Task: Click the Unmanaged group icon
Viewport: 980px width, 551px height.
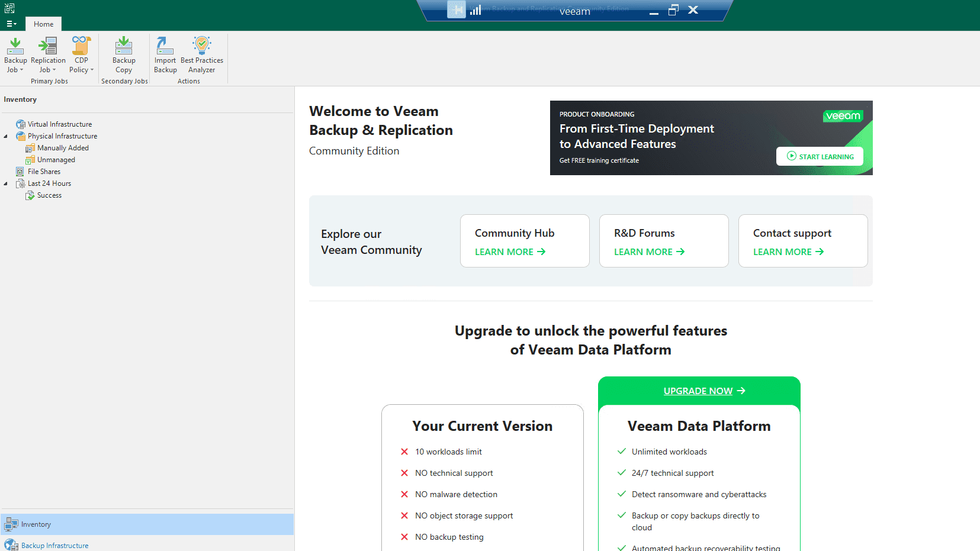Action: tap(30, 160)
